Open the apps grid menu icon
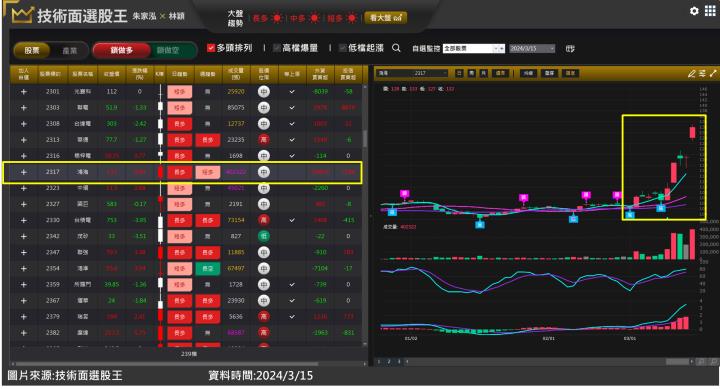 tap(710, 11)
